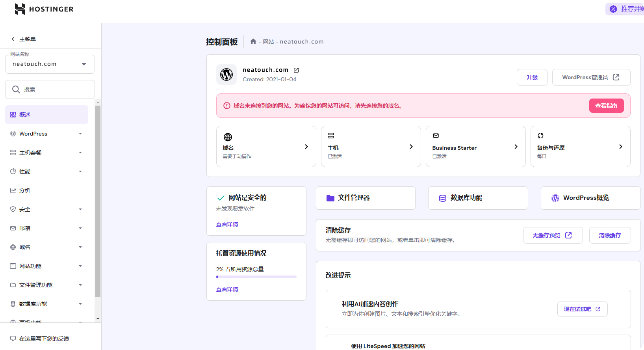The width and height of the screenshot is (644, 350).
Task: Click the server icon on 主机 card
Action: click(331, 136)
